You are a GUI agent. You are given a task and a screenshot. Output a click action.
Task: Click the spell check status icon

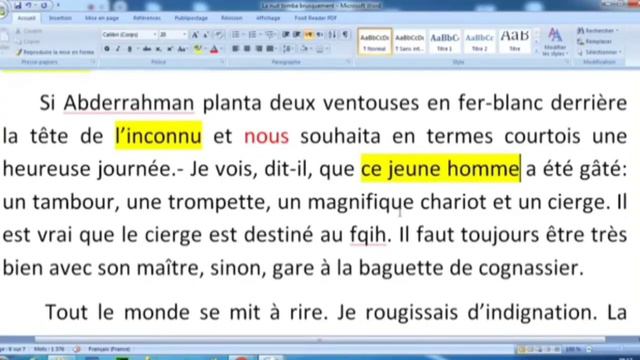(x=77, y=349)
